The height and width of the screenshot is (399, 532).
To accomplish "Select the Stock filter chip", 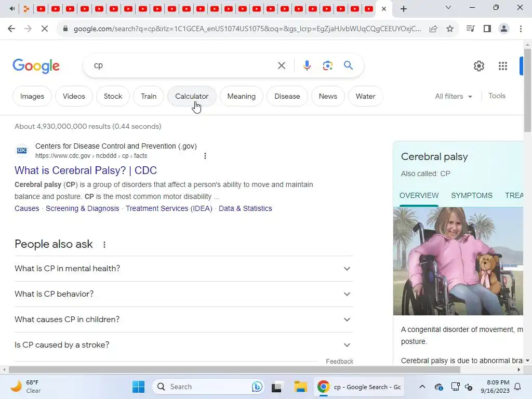I will click(113, 96).
